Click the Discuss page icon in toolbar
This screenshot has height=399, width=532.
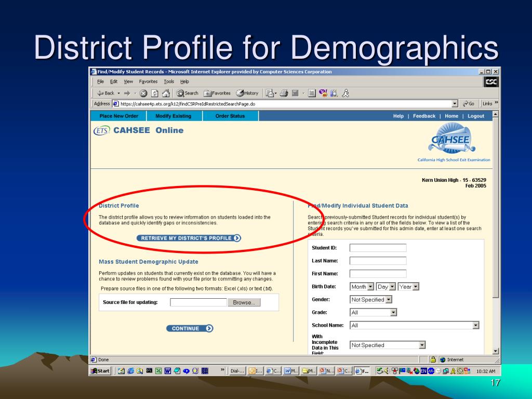click(312, 93)
